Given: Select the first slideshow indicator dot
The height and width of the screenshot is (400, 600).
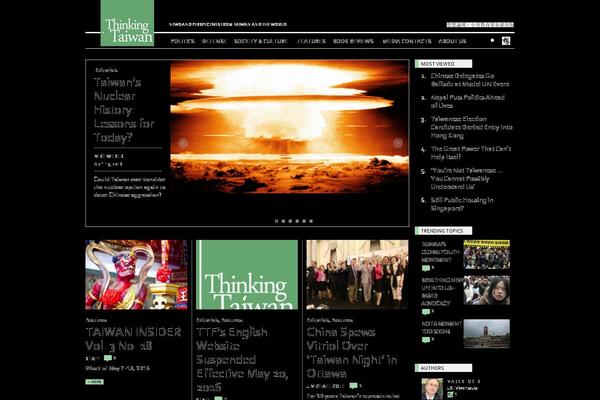Looking at the screenshot, I should pos(277,221).
